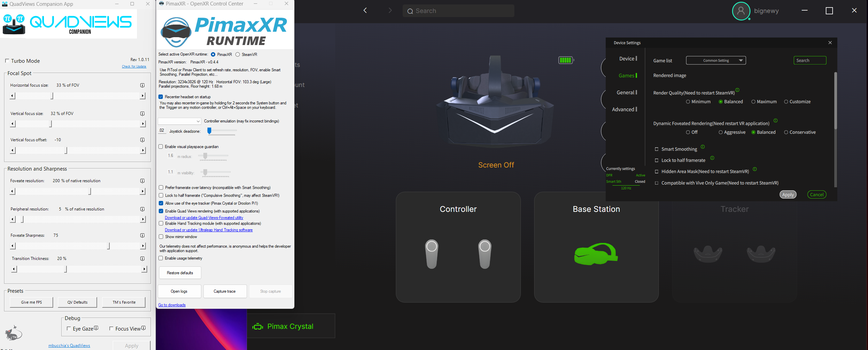Open the Quad-Views-Foveated utility download link

204,218
